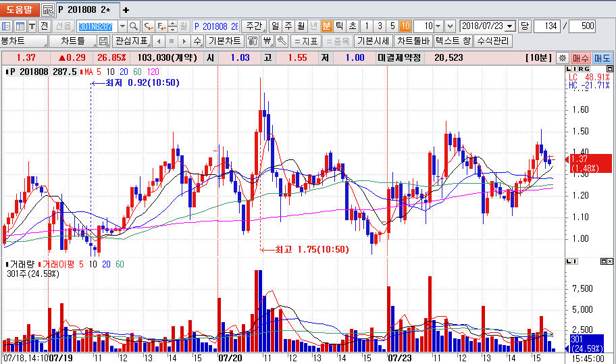Expand the date picker dropdown 2018/07/23

[x=510, y=26]
